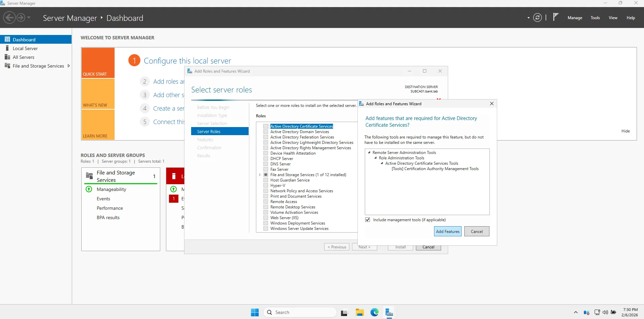Viewport: 644px width, 319px height.
Task: Collapse Active Directory Certificate Services Tools node
Action: pos(382,163)
